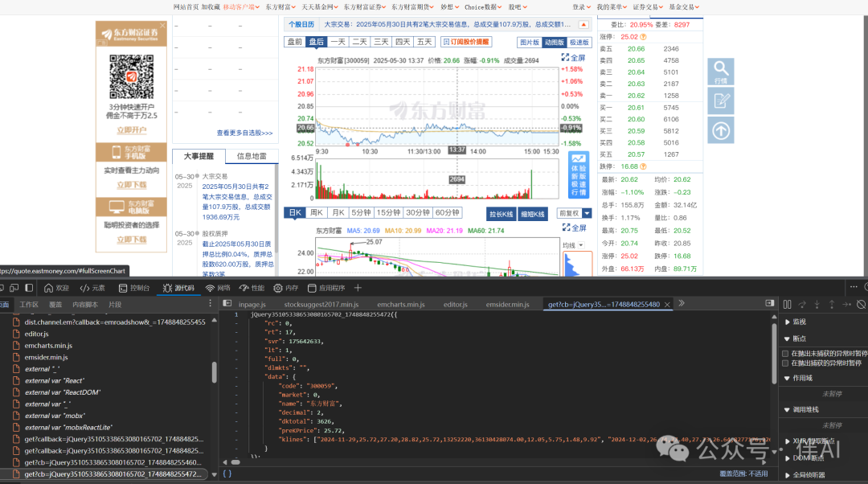
Task: Collapse the 调用堆栈 call stack section
Action: coord(801,410)
